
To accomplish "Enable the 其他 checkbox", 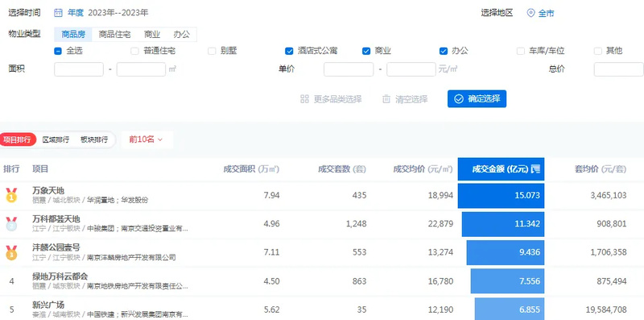I will pyautogui.click(x=597, y=51).
